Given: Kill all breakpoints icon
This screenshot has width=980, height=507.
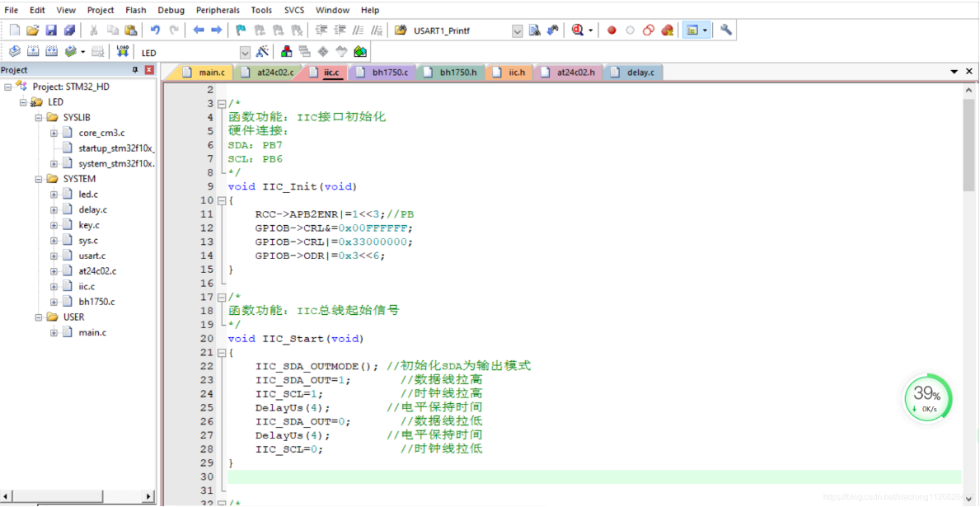Looking at the screenshot, I should (x=667, y=30).
